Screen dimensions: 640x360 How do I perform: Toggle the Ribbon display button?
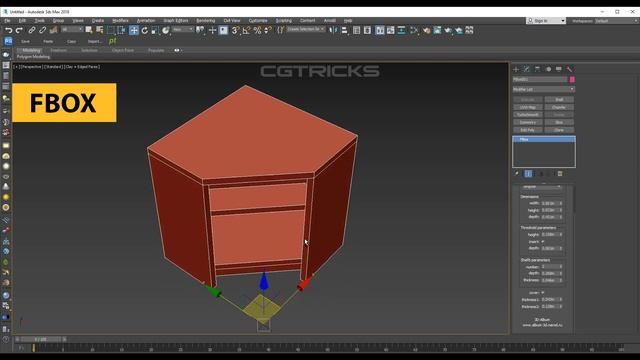(380, 30)
